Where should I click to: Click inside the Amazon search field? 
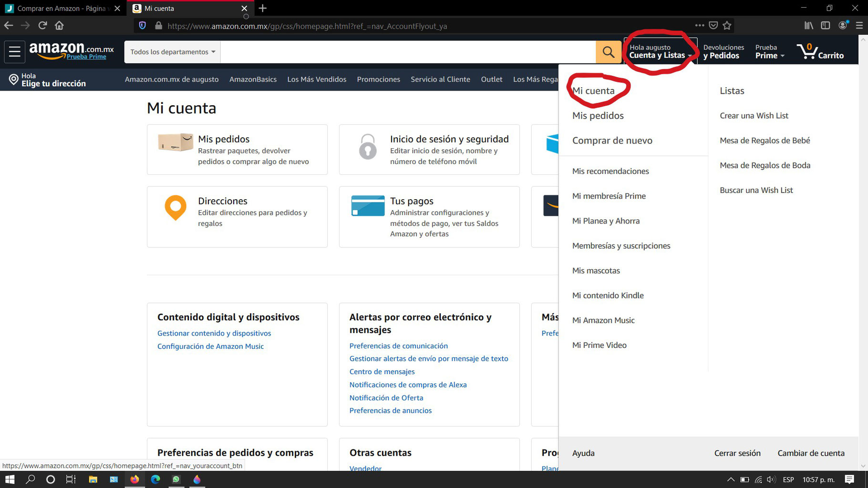tap(408, 51)
